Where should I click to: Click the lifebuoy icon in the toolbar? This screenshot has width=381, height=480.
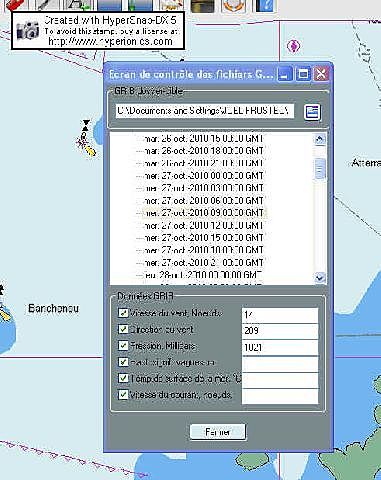pos(233,6)
